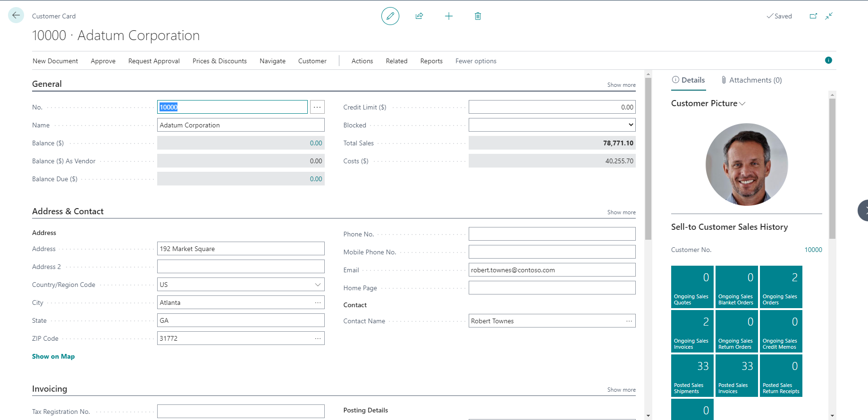This screenshot has height=420, width=868.
Task: Open City lookup ellipsis
Action: click(318, 302)
